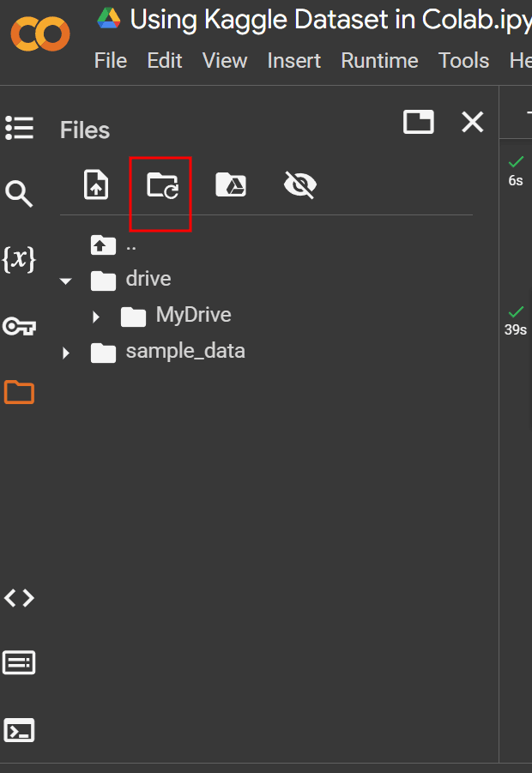Image resolution: width=532 pixels, height=773 pixels.
Task: Click the orange Files folder sidebar icon
Action: click(19, 392)
